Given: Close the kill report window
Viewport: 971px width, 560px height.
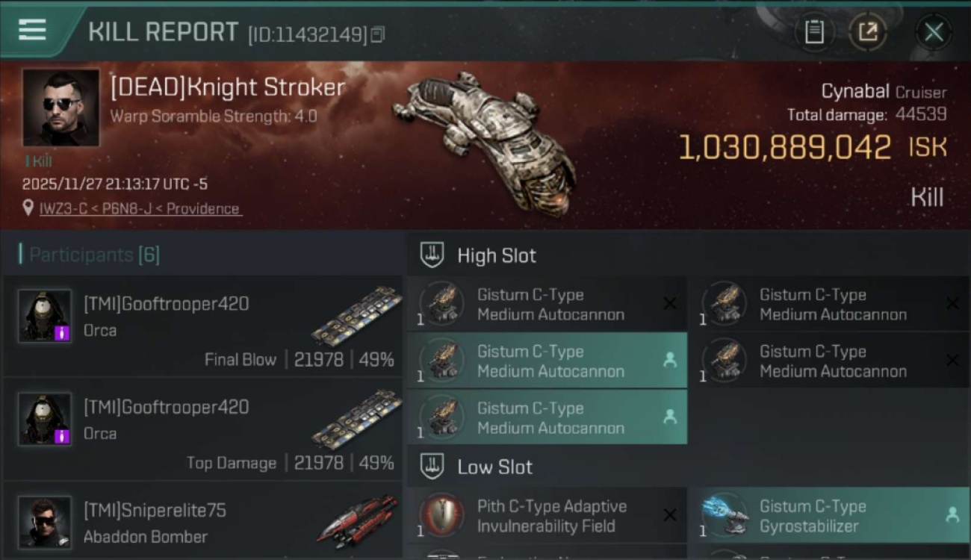Looking at the screenshot, I should pos(934,32).
